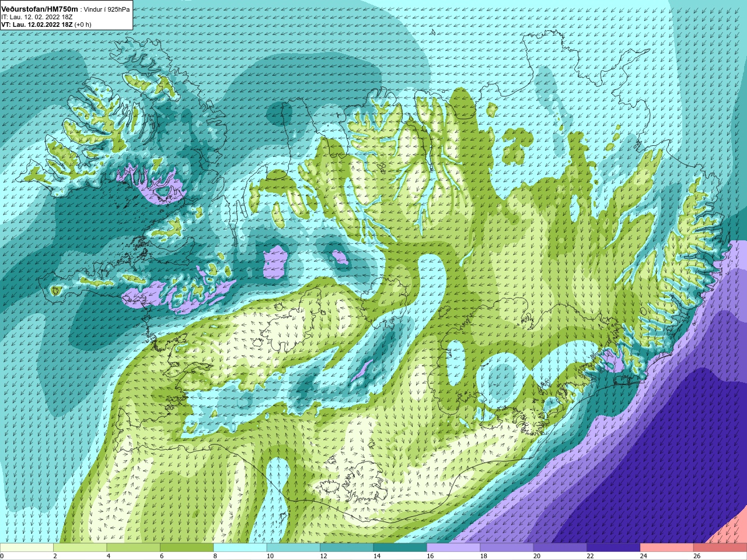Click the '4' scale label
This screenshot has height=560, width=747.
[x=109, y=556]
